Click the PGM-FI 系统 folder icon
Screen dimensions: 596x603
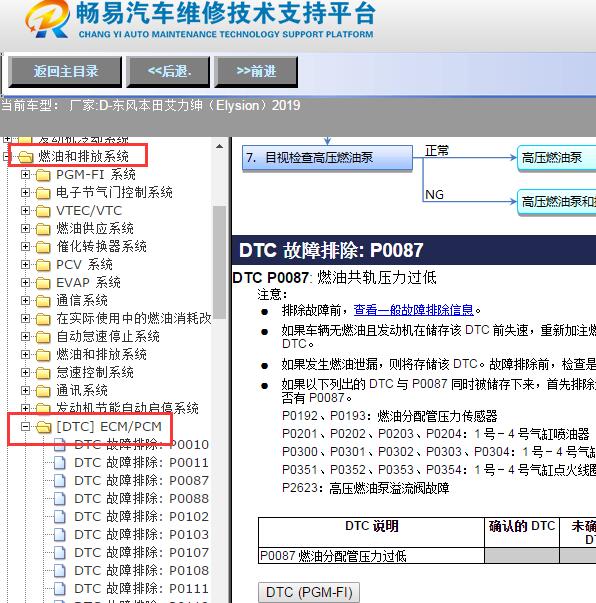click(43, 175)
